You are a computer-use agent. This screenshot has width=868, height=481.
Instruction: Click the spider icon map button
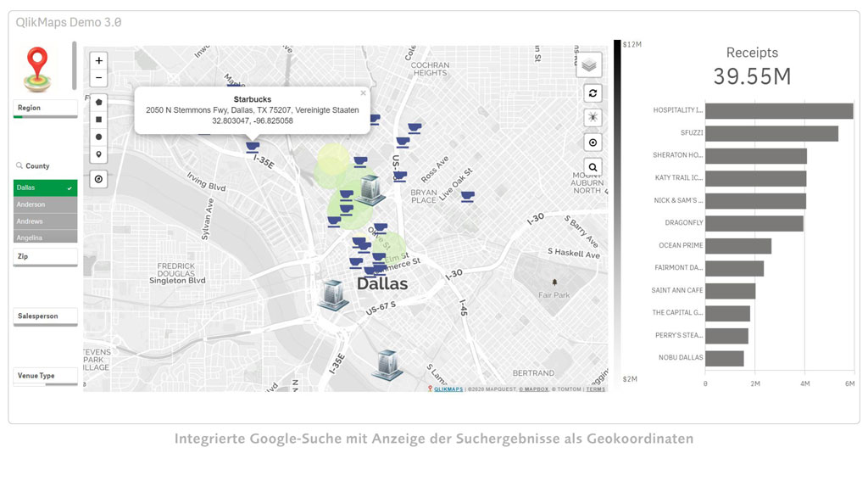(x=593, y=117)
